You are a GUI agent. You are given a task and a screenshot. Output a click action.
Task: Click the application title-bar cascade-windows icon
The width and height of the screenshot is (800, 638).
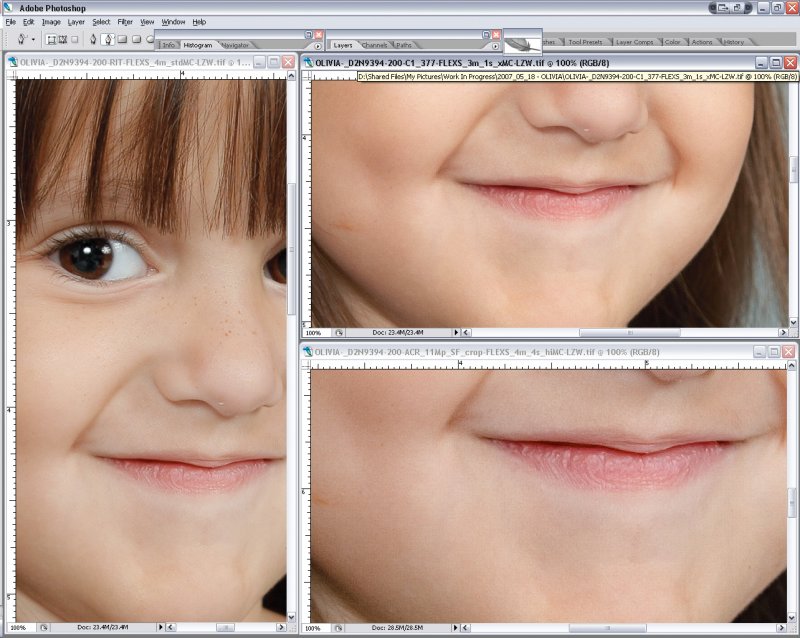tap(738, 8)
